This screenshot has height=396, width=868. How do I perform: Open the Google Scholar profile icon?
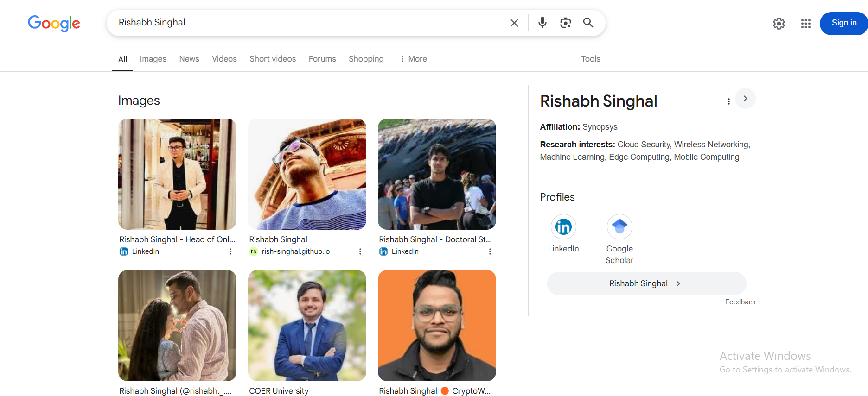pos(619,227)
